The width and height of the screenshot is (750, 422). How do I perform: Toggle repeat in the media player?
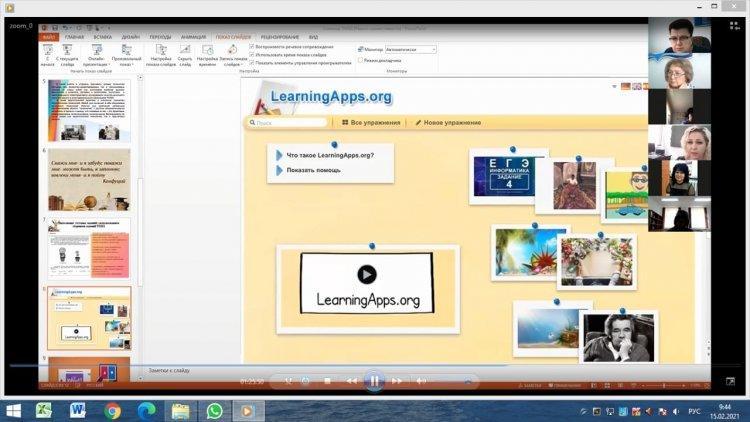pos(306,381)
